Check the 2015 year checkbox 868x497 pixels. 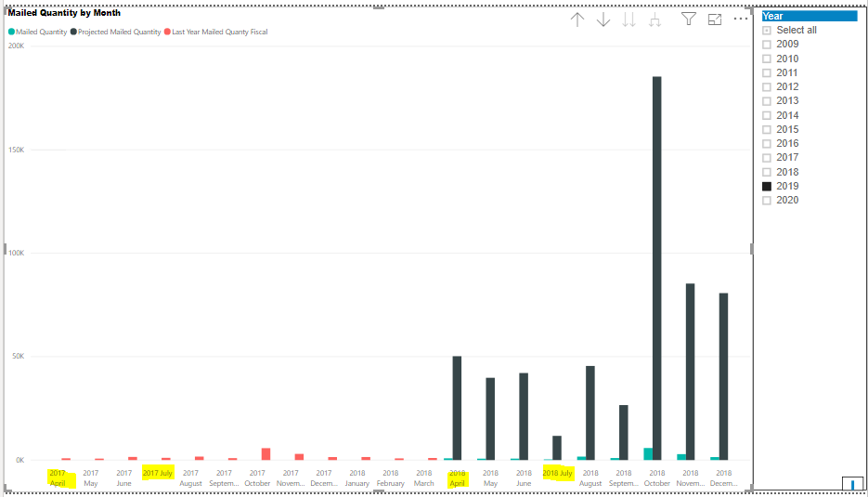click(767, 130)
